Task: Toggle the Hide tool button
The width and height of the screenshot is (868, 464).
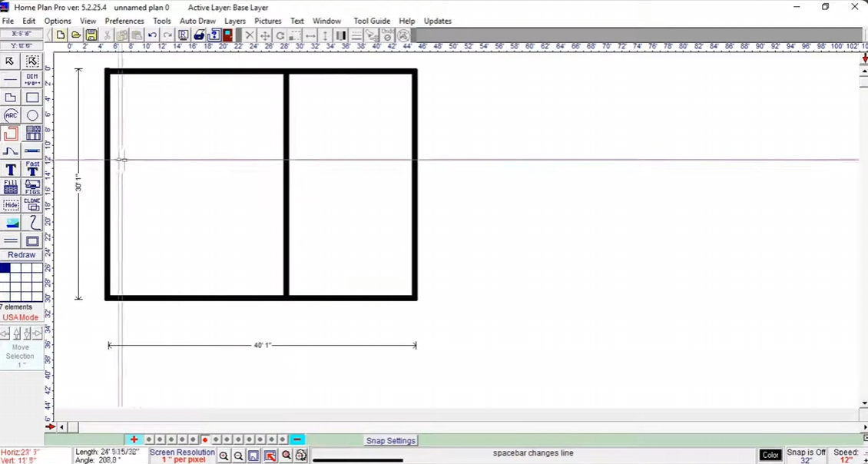Action: click(11, 204)
